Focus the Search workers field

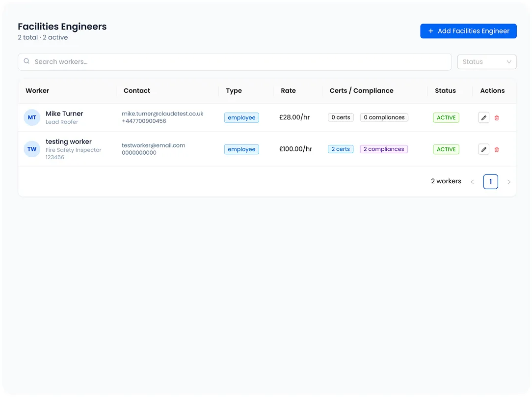235,62
